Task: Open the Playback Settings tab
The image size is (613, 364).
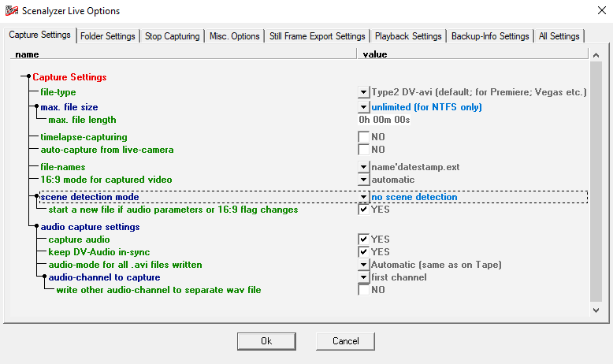Action: click(x=407, y=36)
